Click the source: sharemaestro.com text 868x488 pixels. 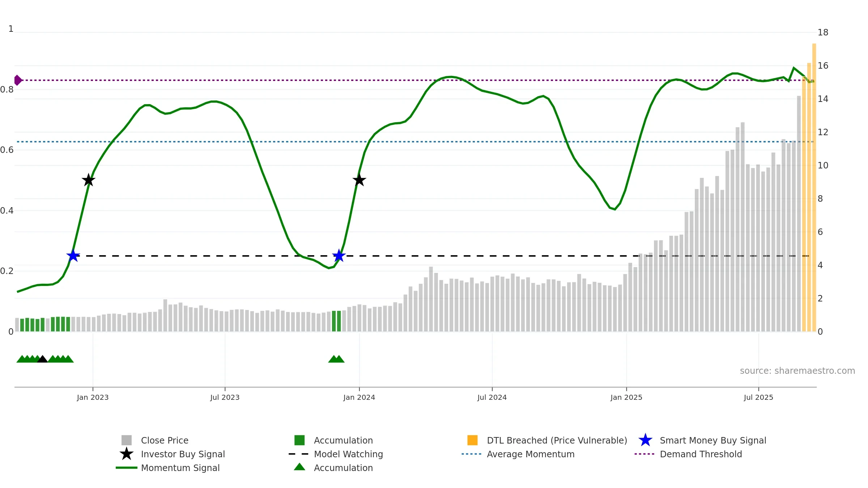[797, 371]
